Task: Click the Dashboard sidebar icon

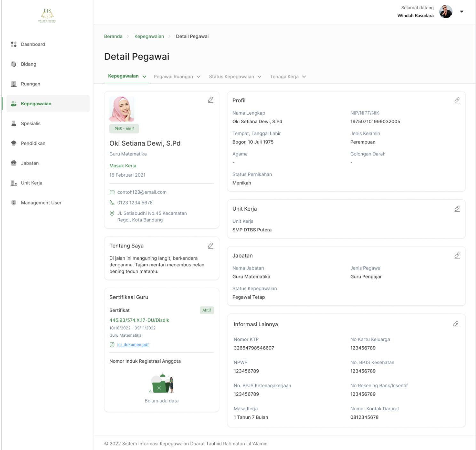Action: (14, 44)
